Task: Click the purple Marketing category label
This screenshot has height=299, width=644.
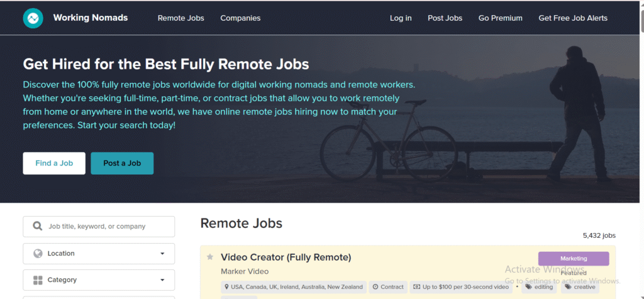Action: tap(573, 259)
